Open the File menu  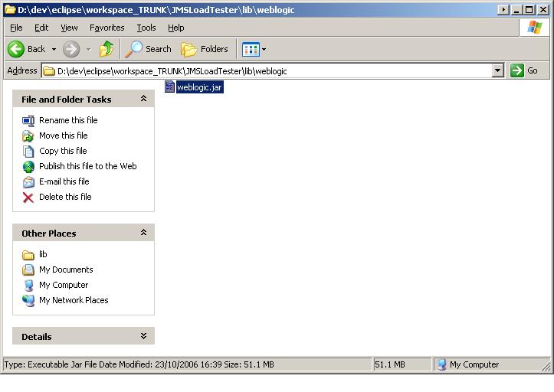(16, 28)
